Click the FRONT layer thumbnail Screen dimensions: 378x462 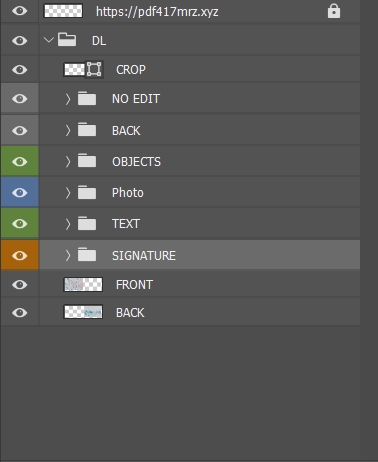pos(83,284)
